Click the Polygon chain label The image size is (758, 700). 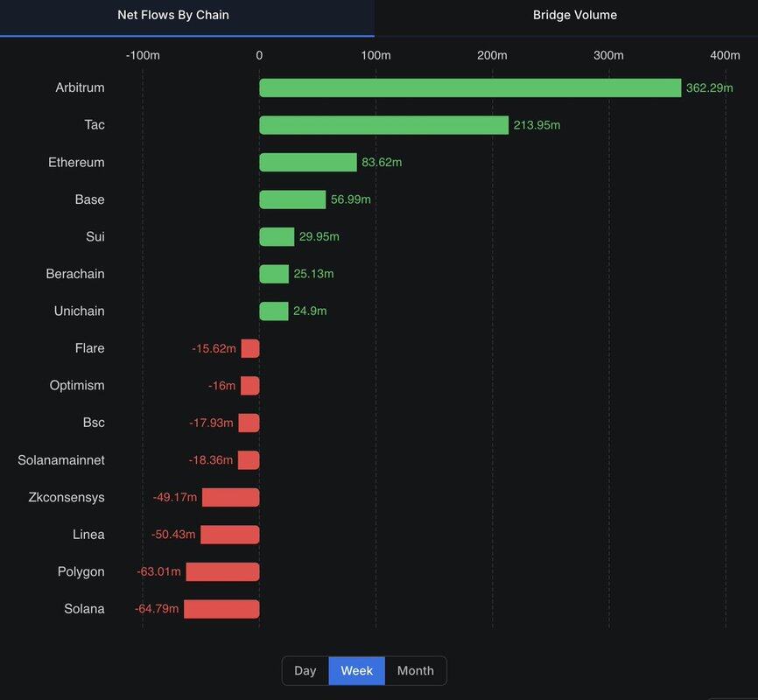click(81, 571)
